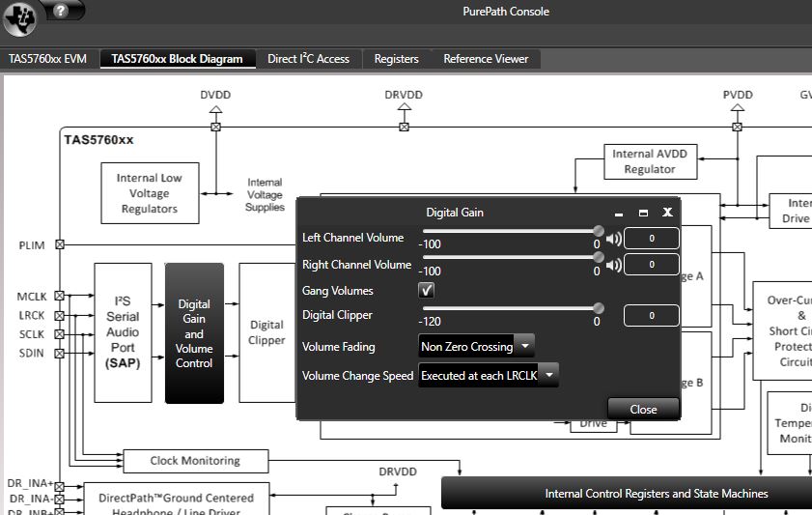Open the Digital Clipper block
The height and width of the screenshot is (515, 812).
[267, 332]
